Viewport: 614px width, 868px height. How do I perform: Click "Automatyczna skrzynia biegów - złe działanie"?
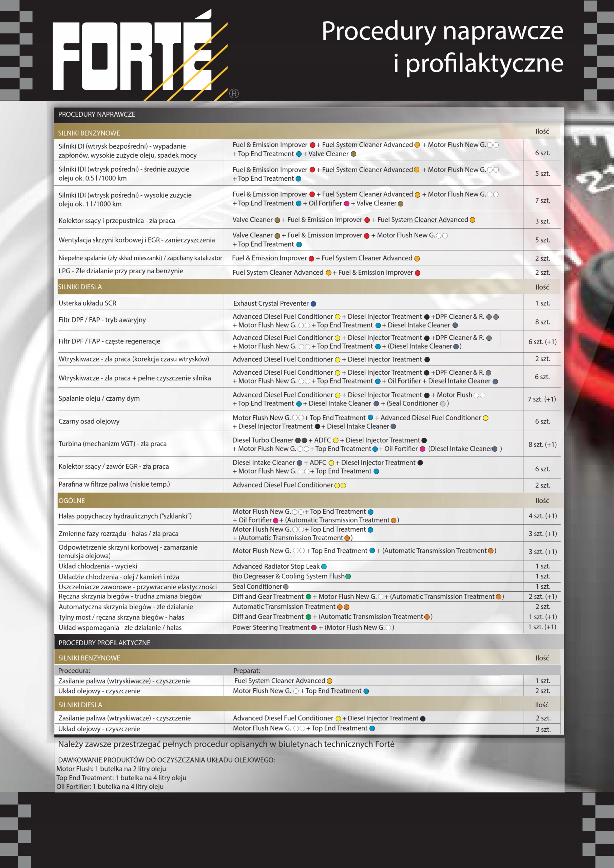tap(126, 607)
